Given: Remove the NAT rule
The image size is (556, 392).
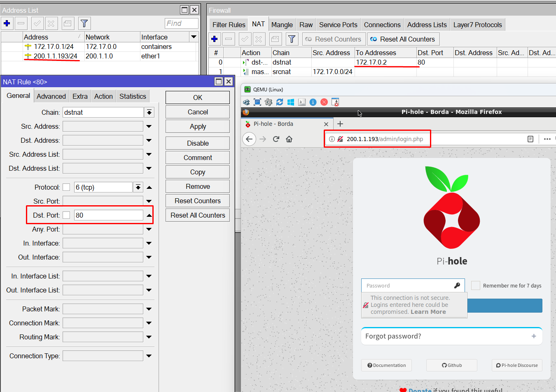Looking at the screenshot, I should coord(198,186).
